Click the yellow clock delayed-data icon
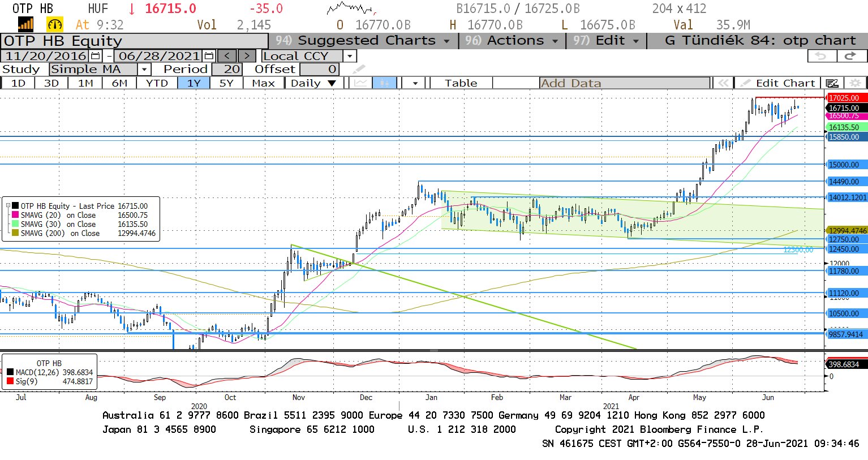The image size is (868, 460). point(55,24)
